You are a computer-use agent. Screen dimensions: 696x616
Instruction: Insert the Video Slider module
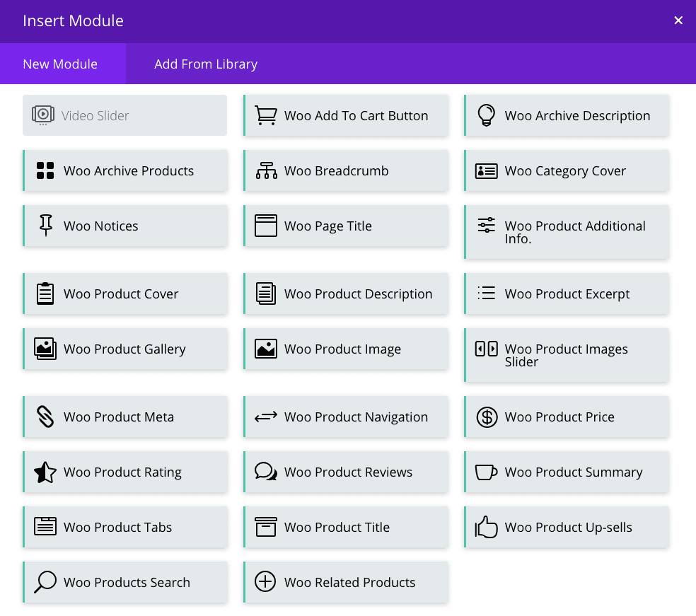click(x=124, y=115)
